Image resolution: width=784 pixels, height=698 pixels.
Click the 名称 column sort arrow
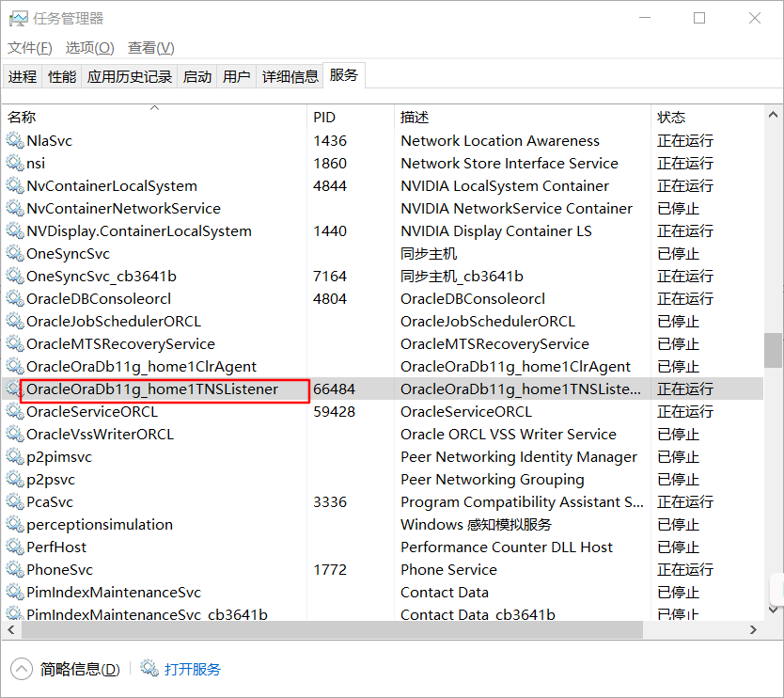[153, 107]
